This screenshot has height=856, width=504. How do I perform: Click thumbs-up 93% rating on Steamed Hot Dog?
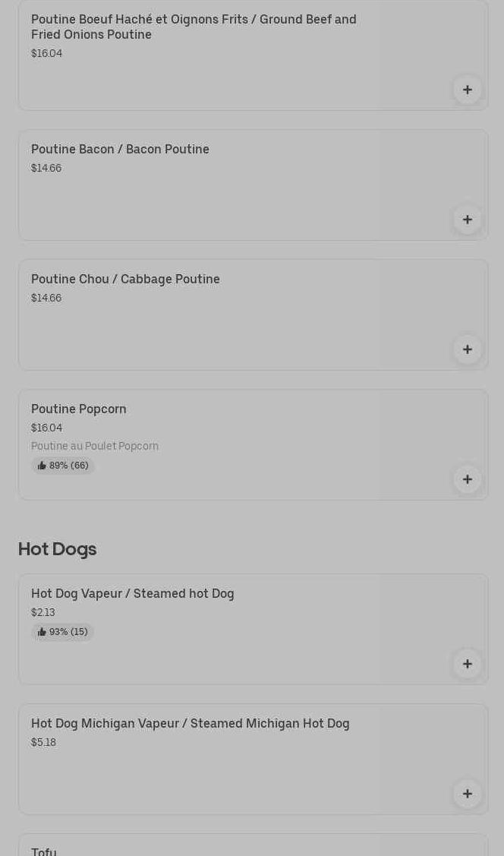(63, 632)
